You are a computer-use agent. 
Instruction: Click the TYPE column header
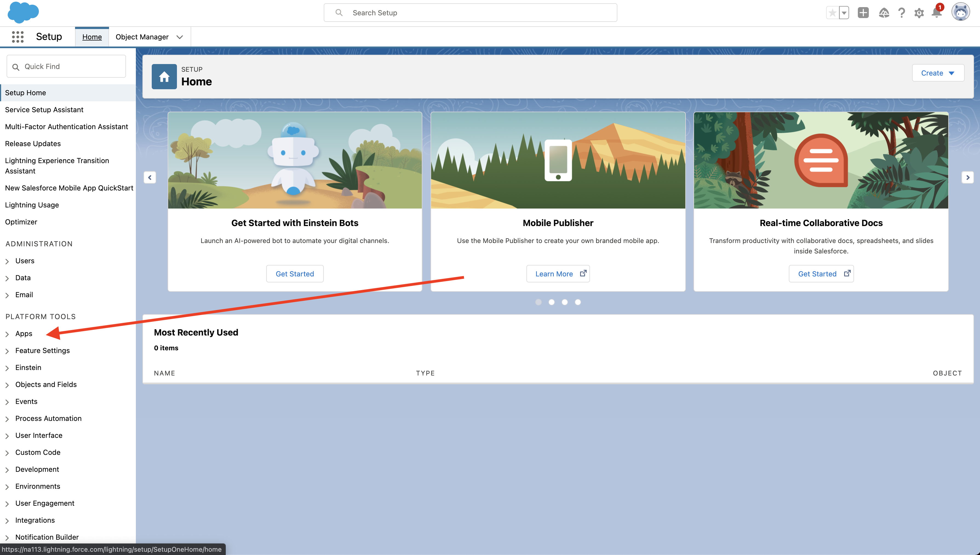pyautogui.click(x=425, y=373)
